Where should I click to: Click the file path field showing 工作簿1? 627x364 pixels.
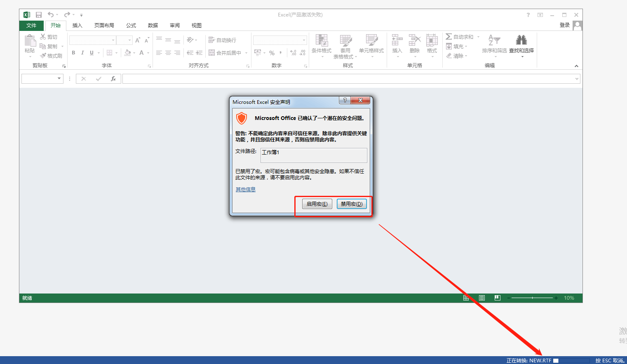(x=314, y=155)
